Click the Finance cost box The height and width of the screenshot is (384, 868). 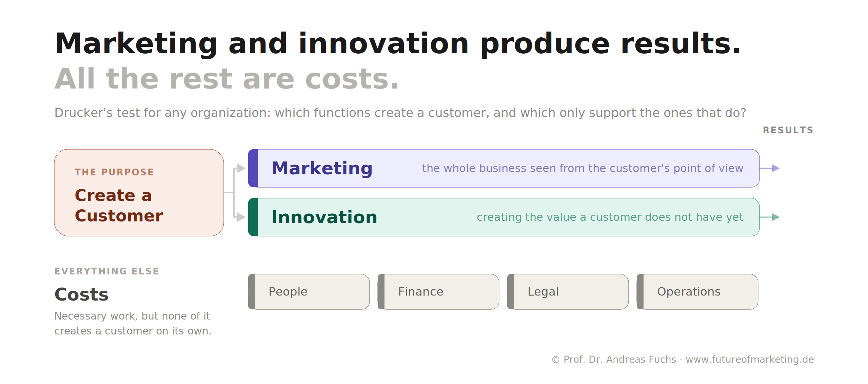coord(438,292)
